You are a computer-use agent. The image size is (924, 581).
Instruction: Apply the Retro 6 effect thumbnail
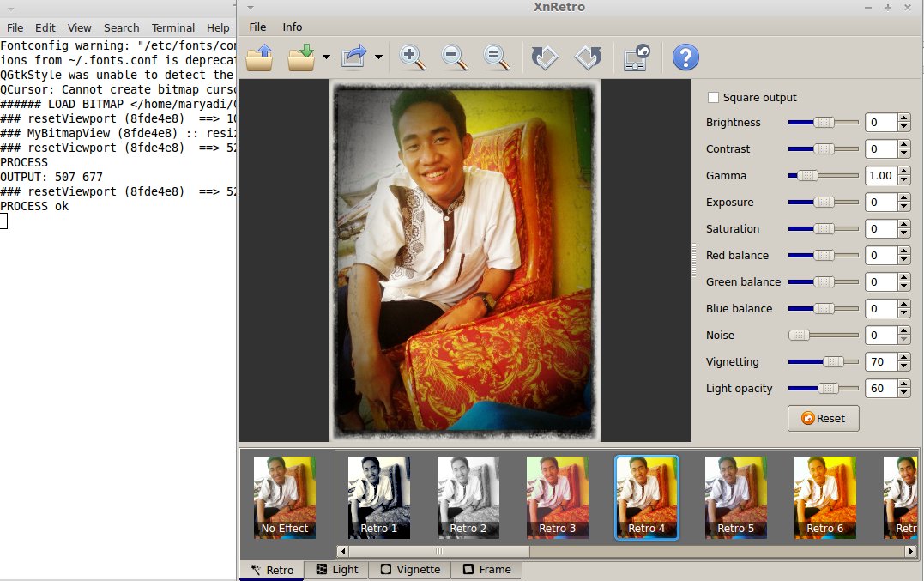pyautogui.click(x=824, y=498)
